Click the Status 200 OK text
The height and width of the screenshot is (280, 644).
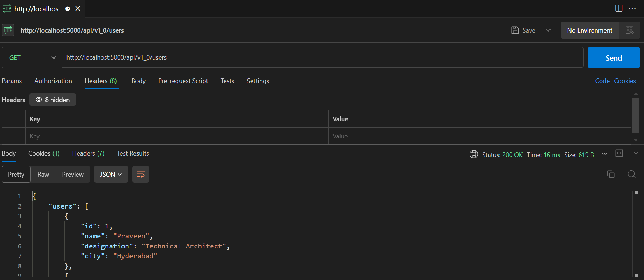tap(502, 155)
